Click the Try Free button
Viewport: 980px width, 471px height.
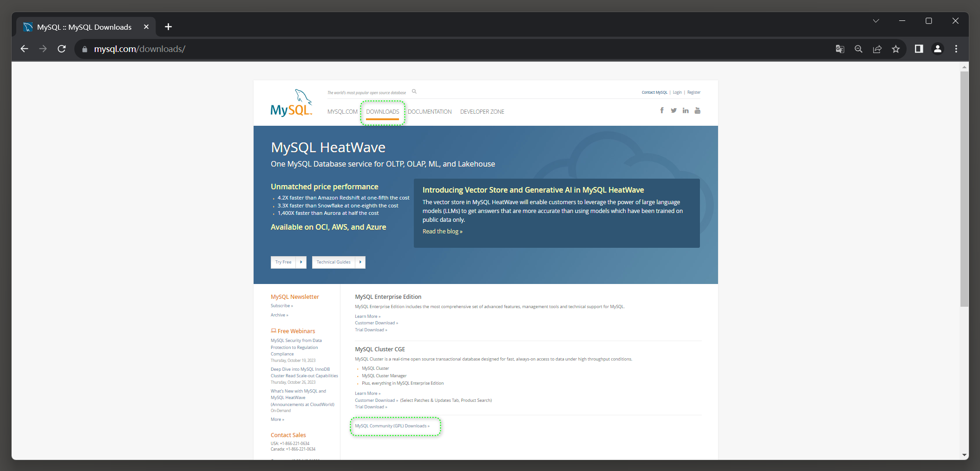(288, 262)
